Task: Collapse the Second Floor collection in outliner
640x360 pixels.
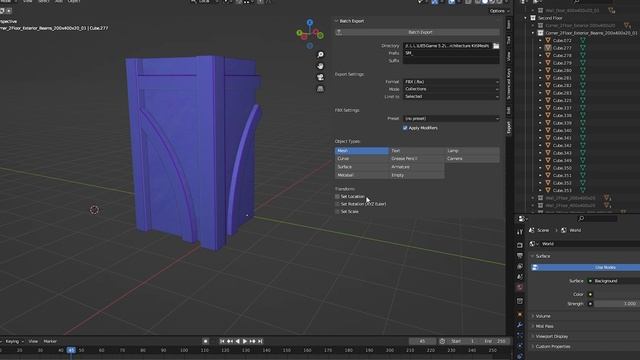Action: point(526,18)
